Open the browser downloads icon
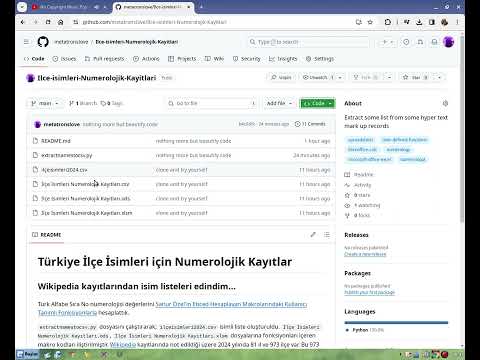 tap(419, 22)
